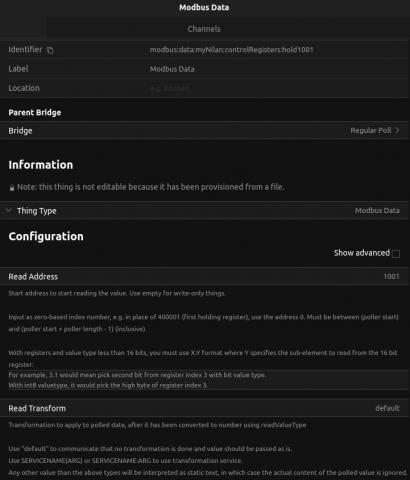Switch to the Channels tab

(204, 29)
